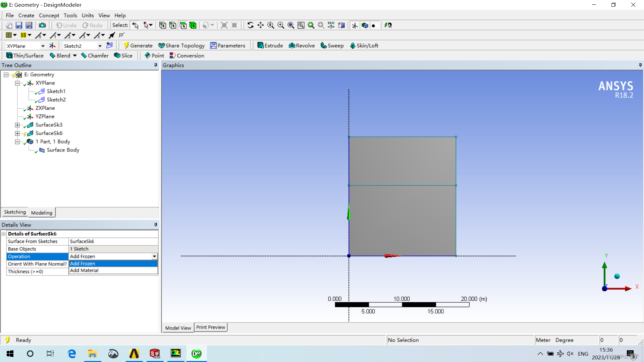644x362 pixels.
Task: Switch to the Sketching tab
Action: [x=15, y=212]
